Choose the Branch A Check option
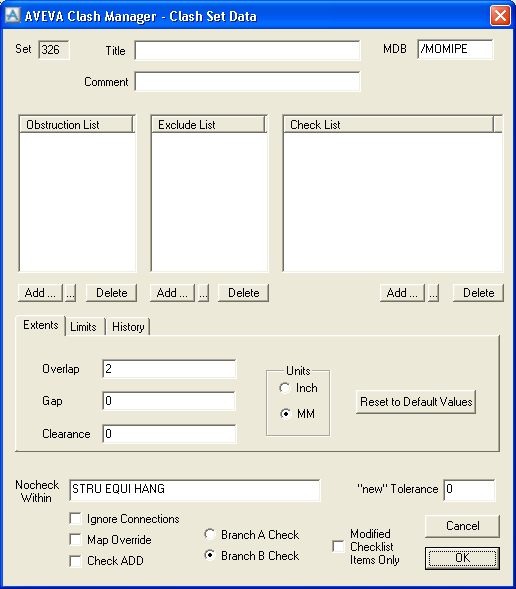The image size is (516, 589). (210, 534)
